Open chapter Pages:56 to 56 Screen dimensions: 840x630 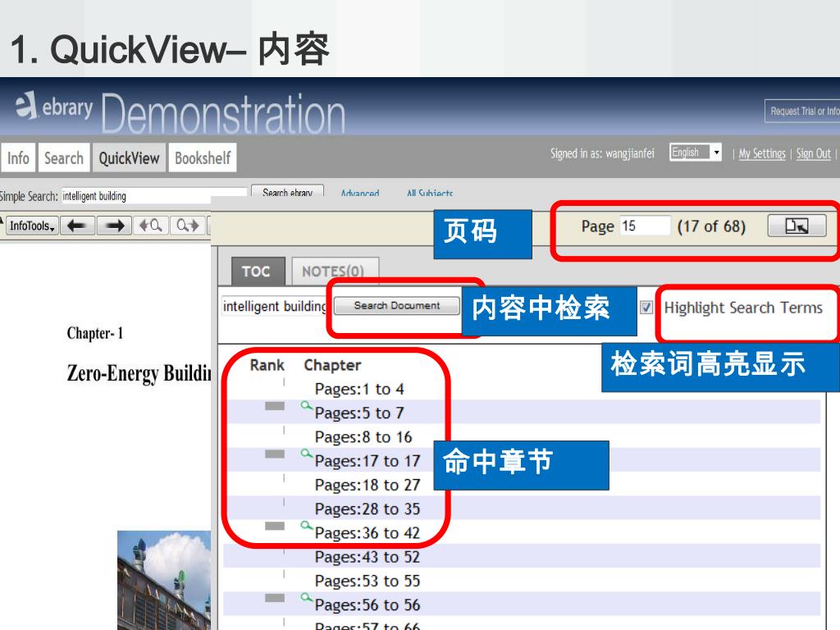click(367, 605)
